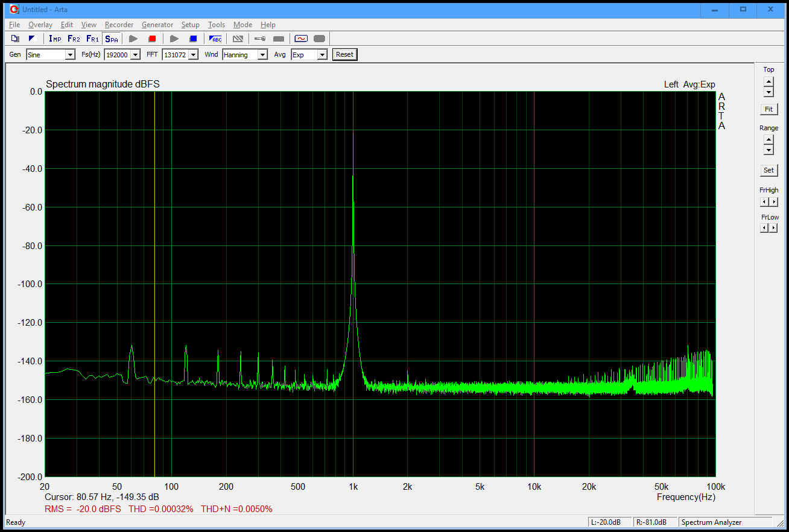
Task: Click the RMS = -20.0 dBFS readout
Action: 83,509
